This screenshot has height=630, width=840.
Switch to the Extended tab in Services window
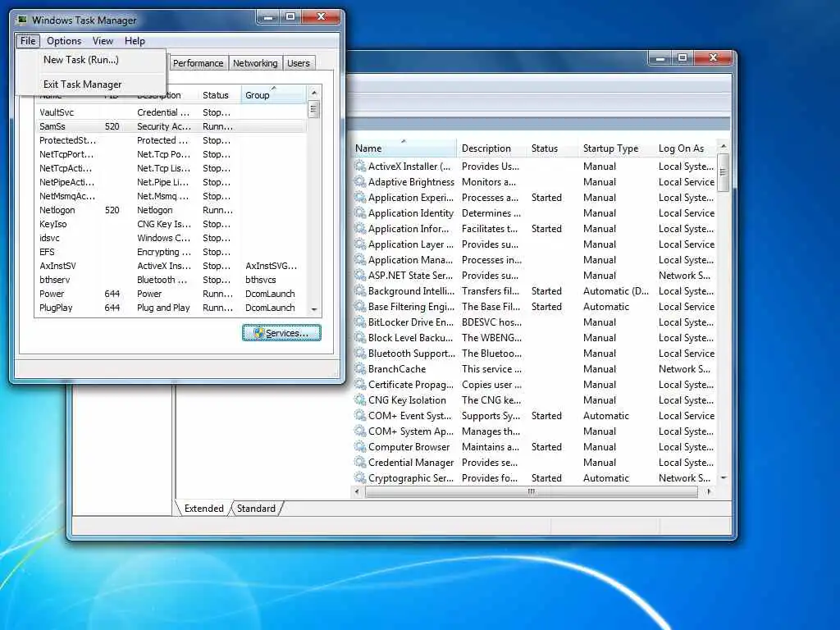[x=203, y=509]
